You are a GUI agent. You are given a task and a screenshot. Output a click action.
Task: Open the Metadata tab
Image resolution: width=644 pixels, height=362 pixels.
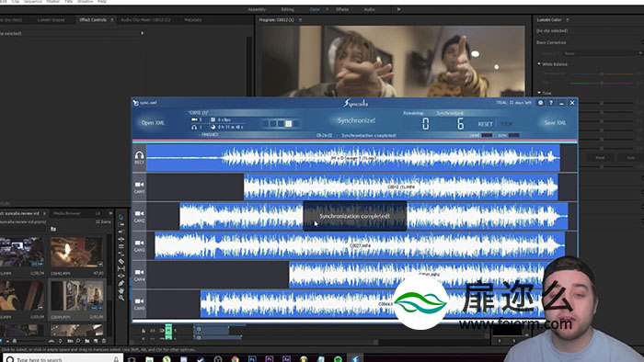[192, 19]
